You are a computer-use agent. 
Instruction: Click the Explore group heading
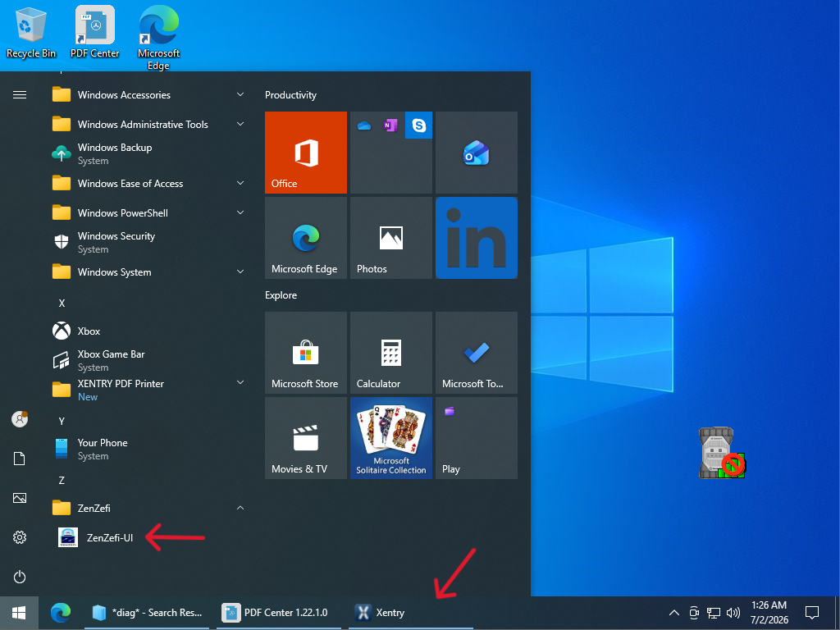(x=281, y=295)
